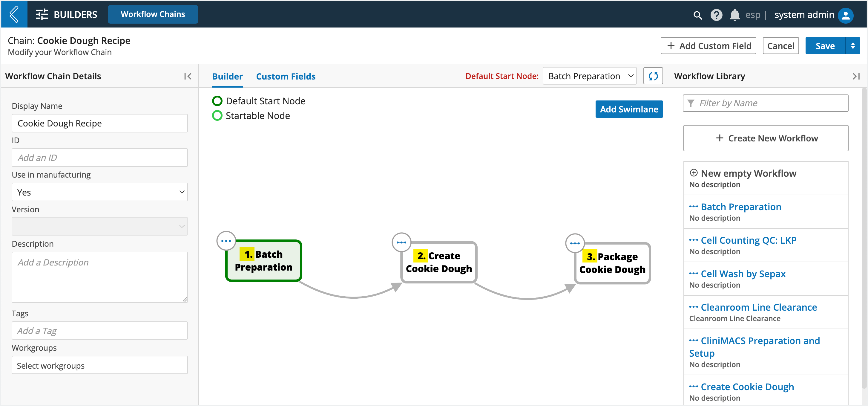The width and height of the screenshot is (868, 406).
Task: Click the workflow icon beside CliniMACS Preparation
Action: point(694,340)
